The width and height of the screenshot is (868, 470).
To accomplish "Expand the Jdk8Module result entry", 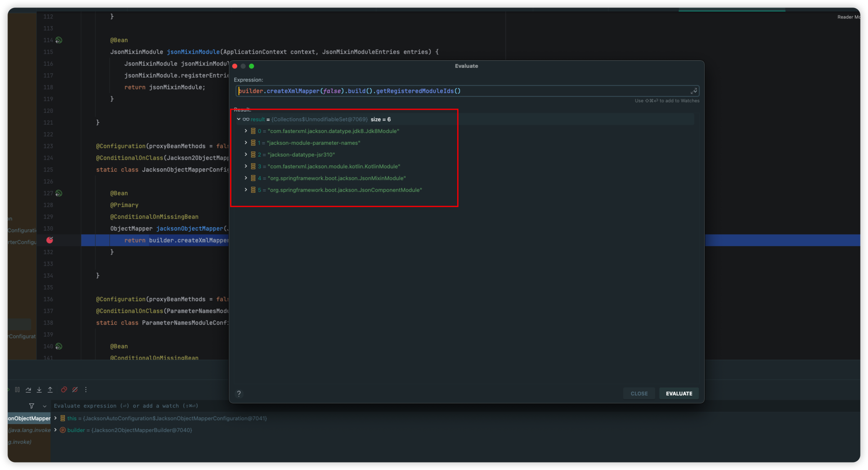I will pyautogui.click(x=246, y=131).
